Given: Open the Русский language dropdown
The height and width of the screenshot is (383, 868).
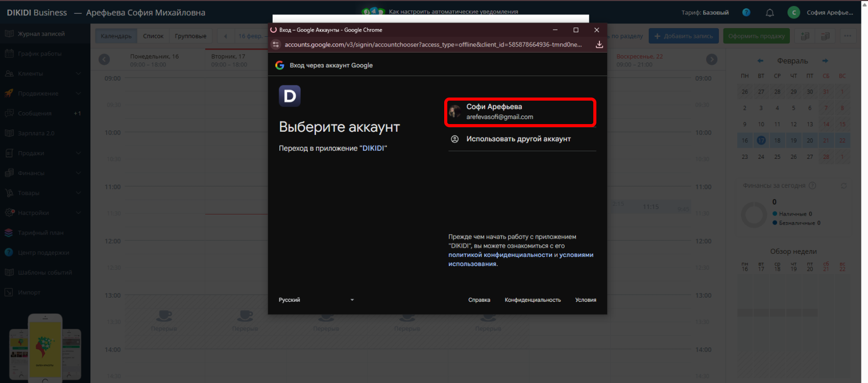Looking at the screenshot, I should pyautogui.click(x=316, y=300).
